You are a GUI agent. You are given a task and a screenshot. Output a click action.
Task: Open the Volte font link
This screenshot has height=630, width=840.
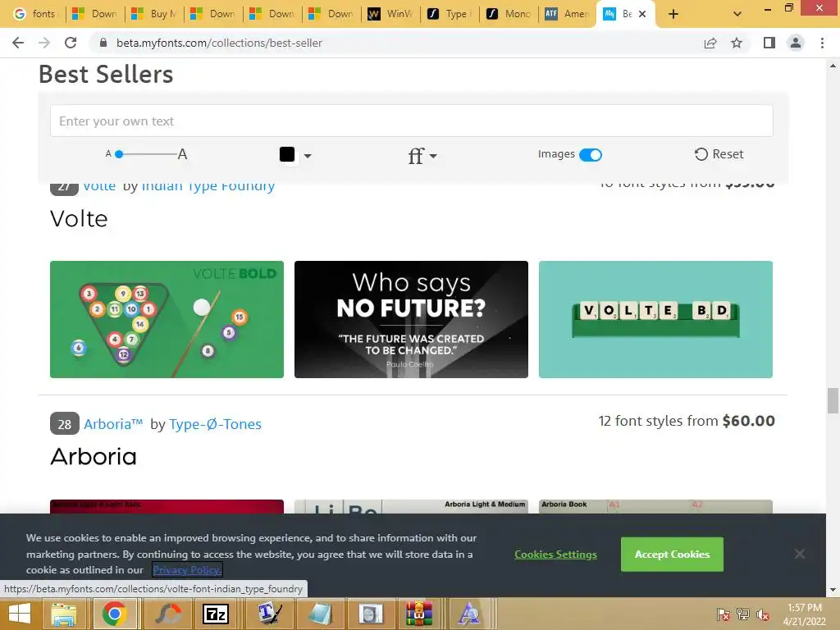tap(99, 186)
